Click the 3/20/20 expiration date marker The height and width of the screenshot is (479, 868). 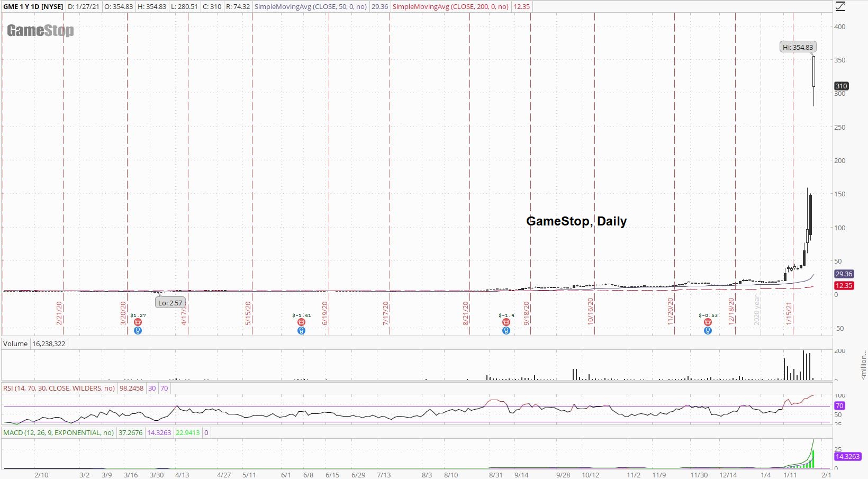[x=123, y=313]
